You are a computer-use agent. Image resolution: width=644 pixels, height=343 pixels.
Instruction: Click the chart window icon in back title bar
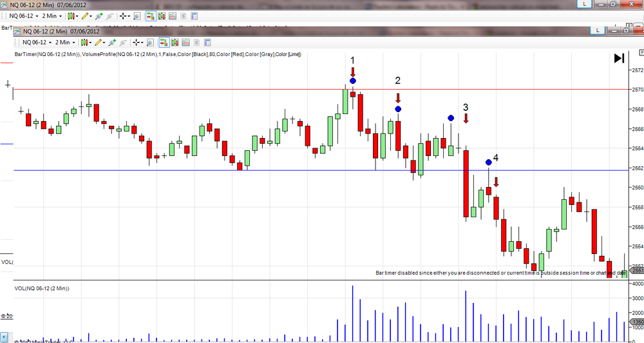(x=4, y=5)
